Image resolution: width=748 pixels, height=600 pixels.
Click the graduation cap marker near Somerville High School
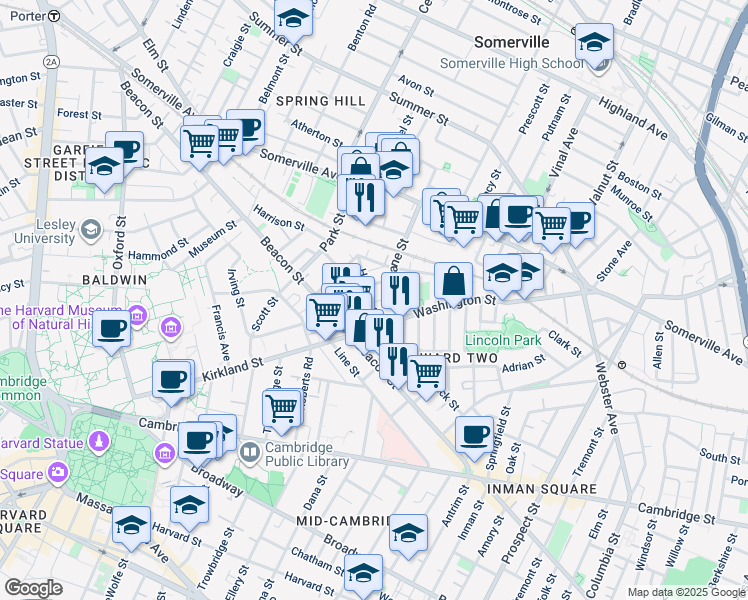(594, 42)
